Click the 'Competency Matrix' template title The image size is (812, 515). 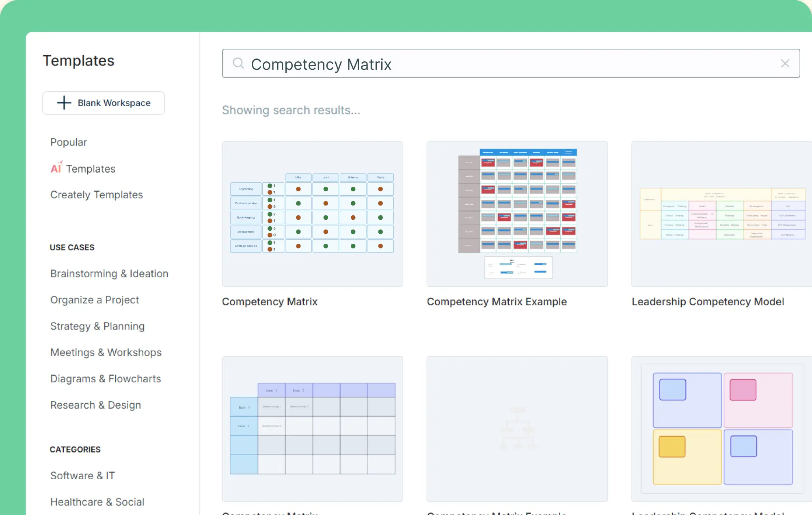point(270,302)
